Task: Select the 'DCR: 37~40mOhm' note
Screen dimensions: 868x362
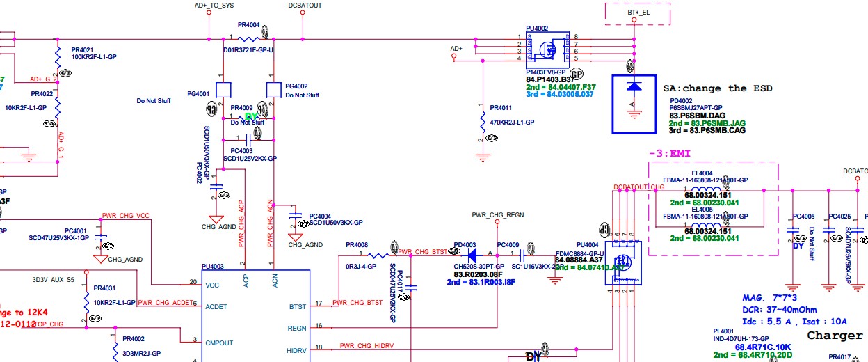Action: click(x=778, y=310)
